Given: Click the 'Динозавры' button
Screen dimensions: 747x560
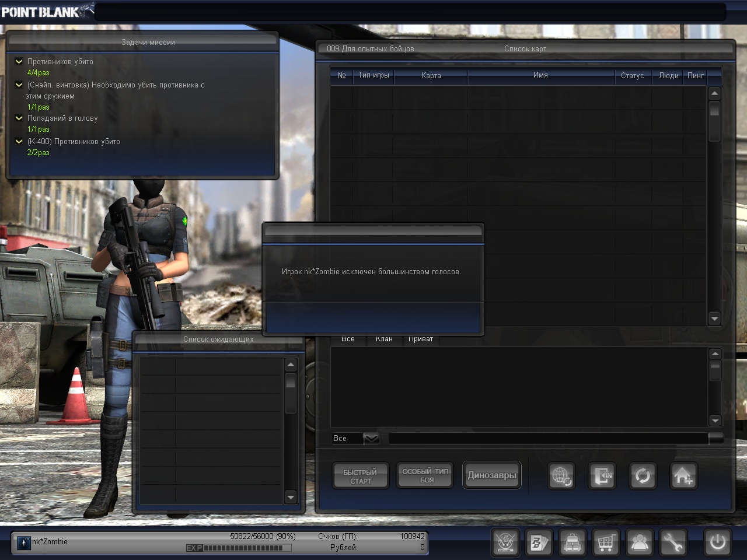Looking at the screenshot, I should [492, 475].
